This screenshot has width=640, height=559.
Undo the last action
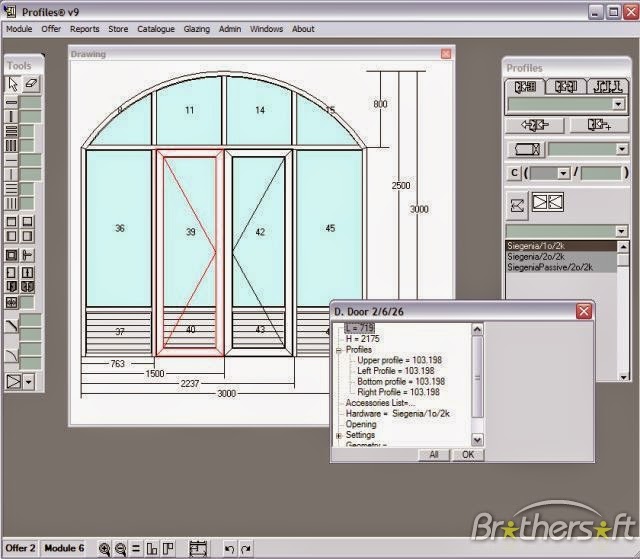[230, 549]
